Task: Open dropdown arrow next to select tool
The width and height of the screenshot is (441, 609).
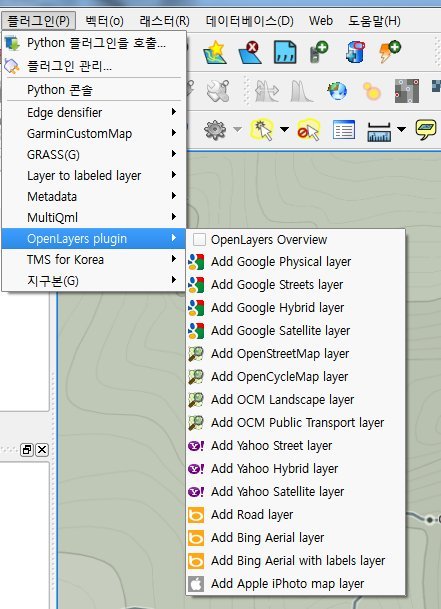Action: click(284, 129)
